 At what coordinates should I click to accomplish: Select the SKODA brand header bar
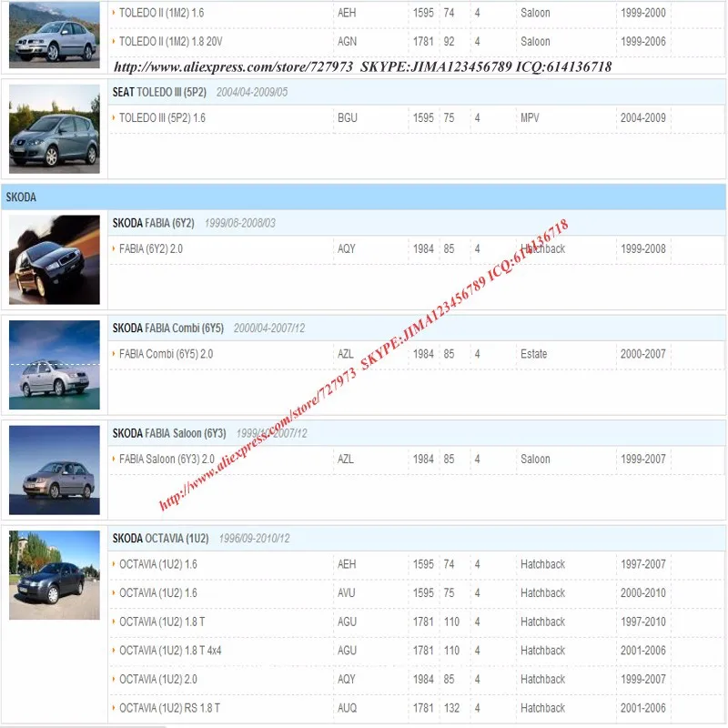[363, 197]
